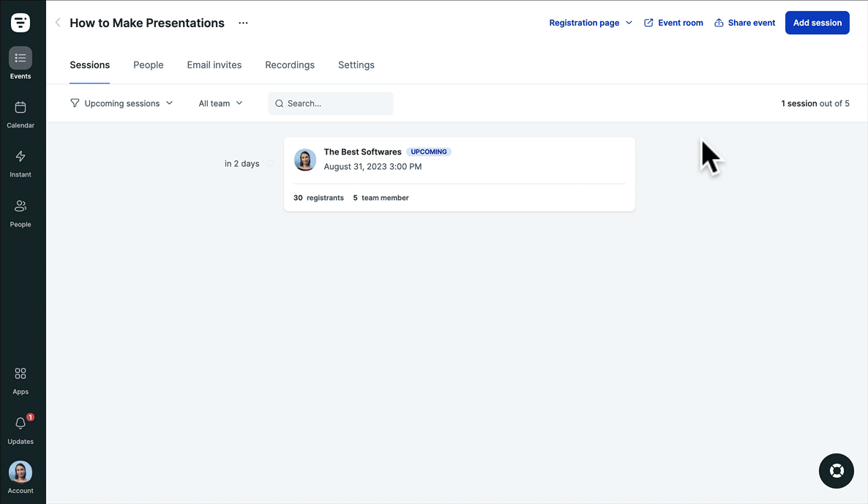Image resolution: width=868 pixels, height=504 pixels.
Task: Click the How to Make Presentations title
Action: pos(146,23)
